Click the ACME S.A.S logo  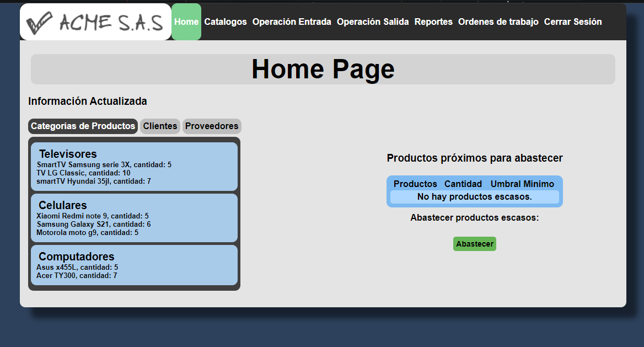[95, 22]
